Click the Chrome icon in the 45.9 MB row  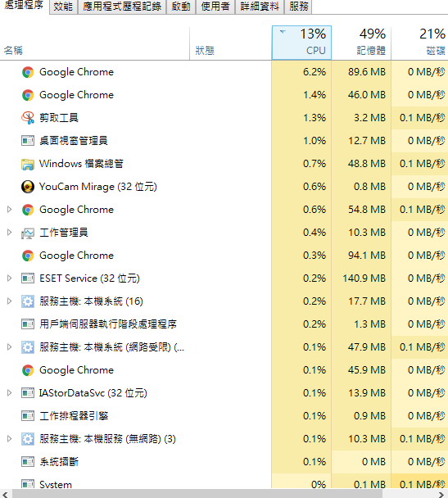click(28, 370)
